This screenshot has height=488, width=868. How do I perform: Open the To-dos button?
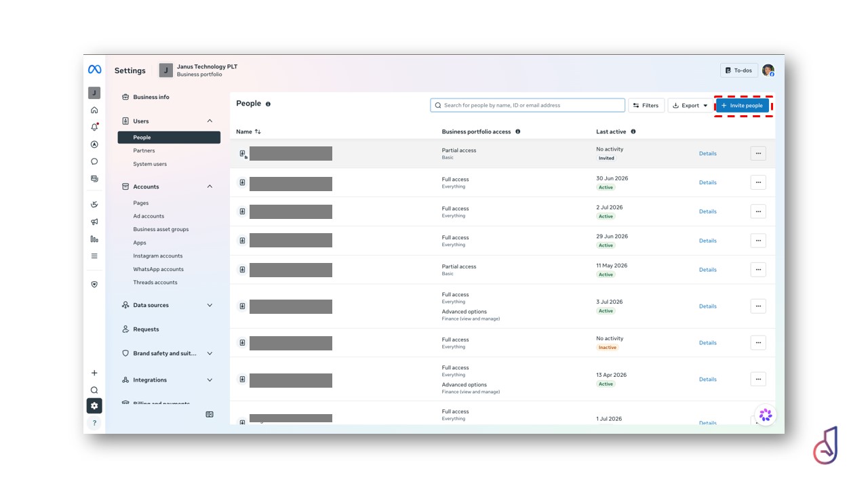point(739,70)
